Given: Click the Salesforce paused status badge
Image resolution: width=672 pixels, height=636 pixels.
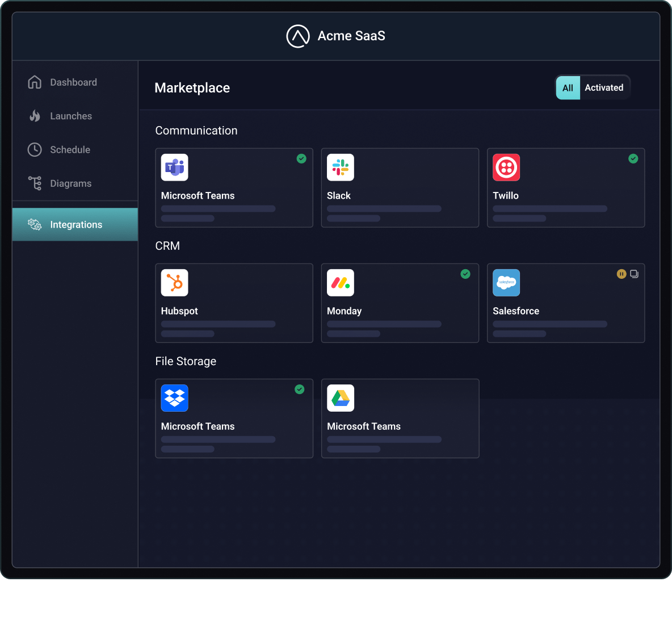Looking at the screenshot, I should 621,274.
